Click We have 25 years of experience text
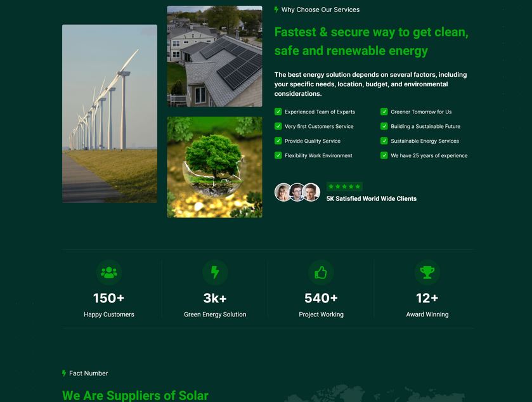This screenshot has width=532, height=402. pos(429,155)
